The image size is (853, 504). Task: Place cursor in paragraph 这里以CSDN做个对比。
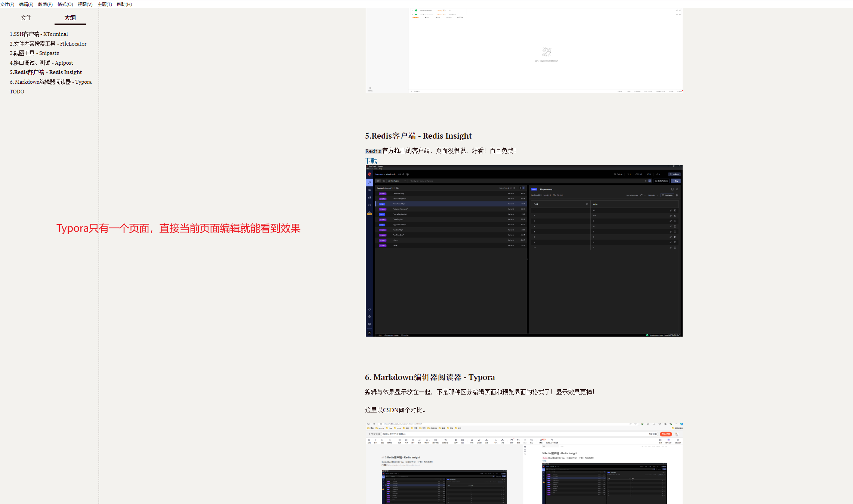[396, 410]
